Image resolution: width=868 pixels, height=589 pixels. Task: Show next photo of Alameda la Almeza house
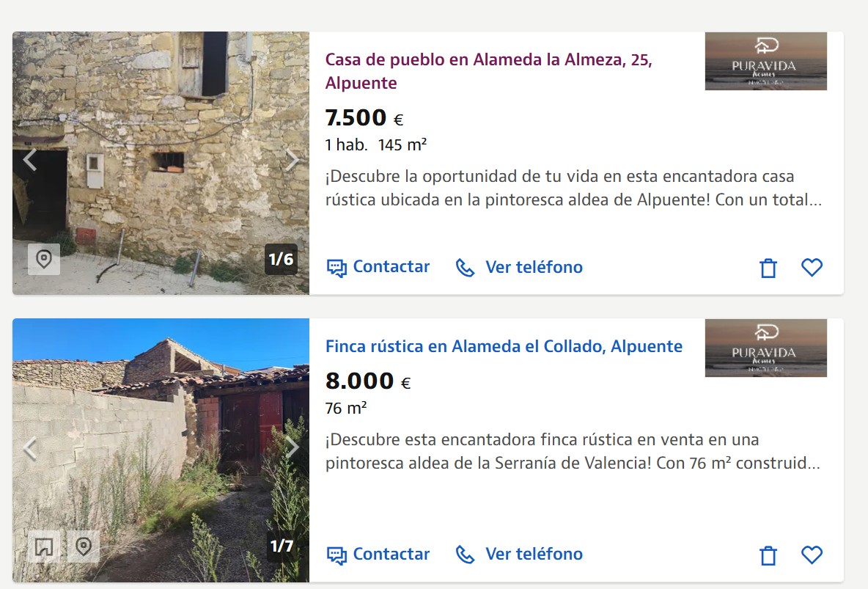(x=293, y=161)
